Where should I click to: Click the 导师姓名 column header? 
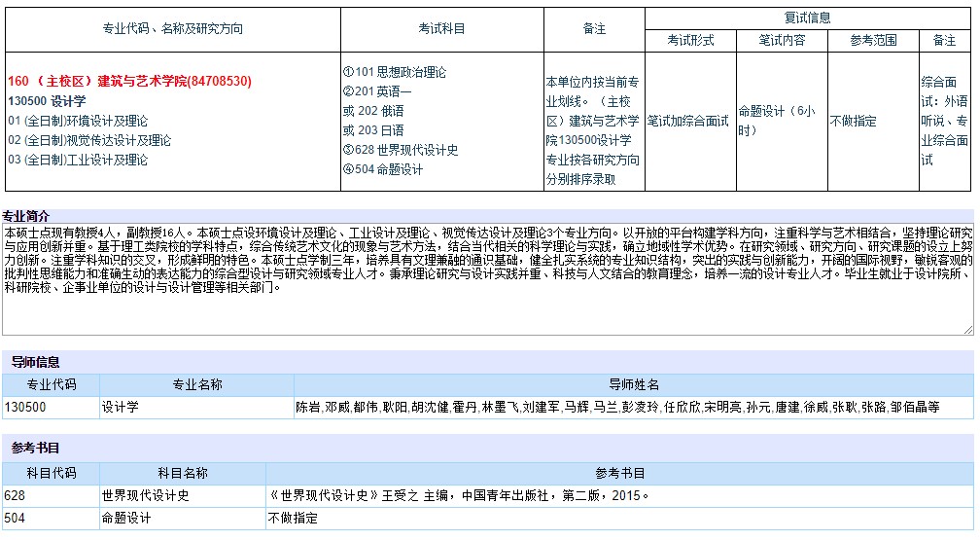coord(634,385)
